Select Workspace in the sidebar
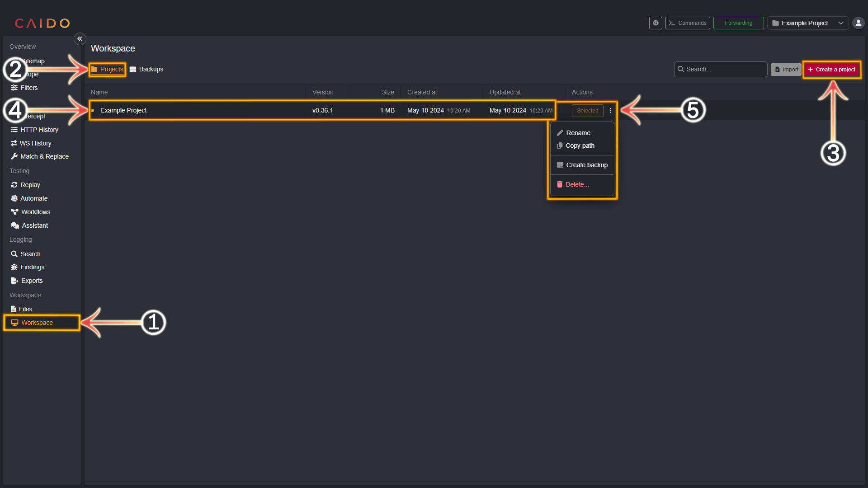The width and height of the screenshot is (868, 488). coord(42,323)
